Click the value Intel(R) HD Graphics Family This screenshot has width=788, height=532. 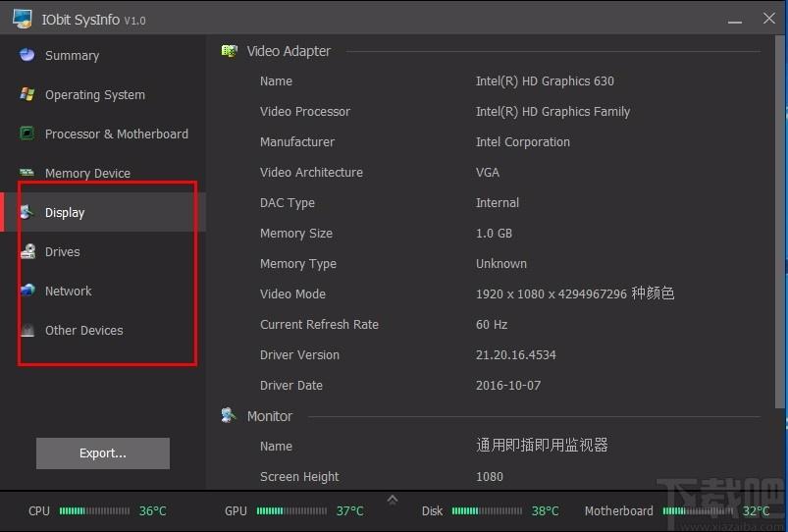552,112
